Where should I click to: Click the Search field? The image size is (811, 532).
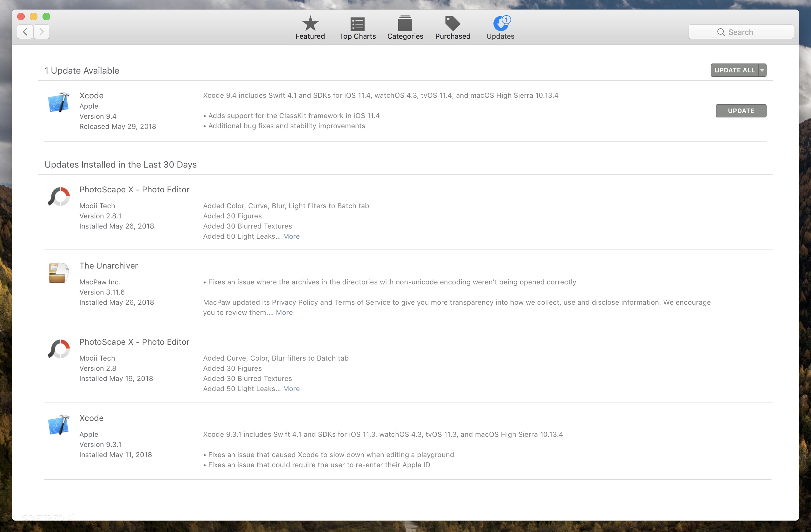(741, 32)
